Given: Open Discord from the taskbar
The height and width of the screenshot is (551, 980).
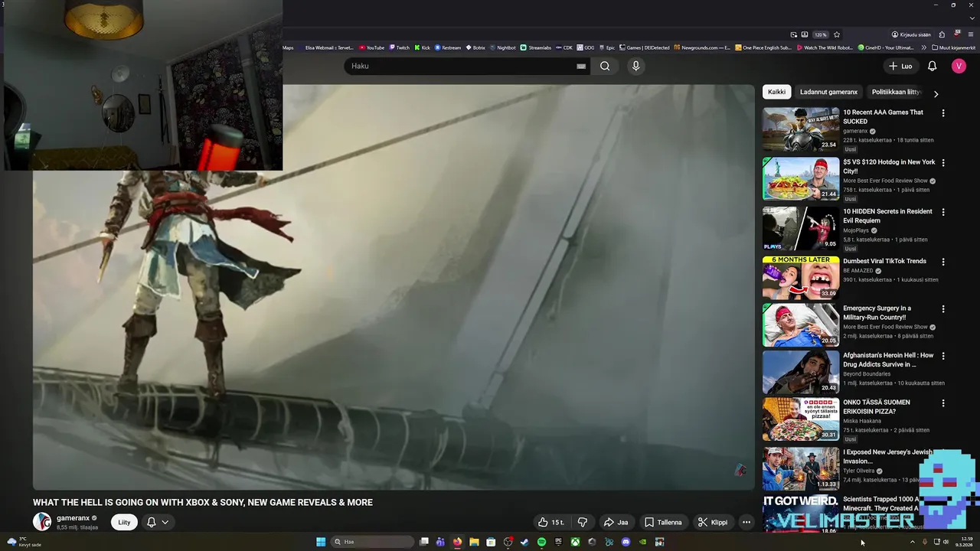Looking at the screenshot, I should pos(626,542).
